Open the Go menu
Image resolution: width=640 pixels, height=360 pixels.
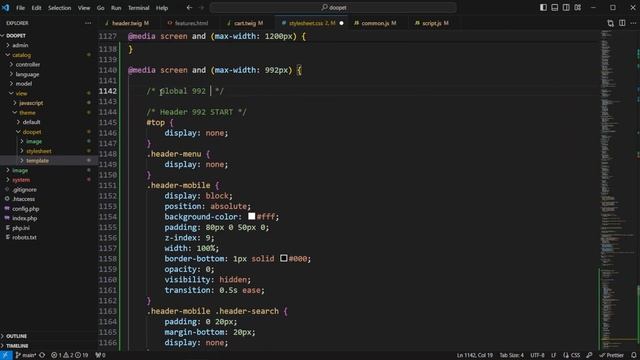100,8
